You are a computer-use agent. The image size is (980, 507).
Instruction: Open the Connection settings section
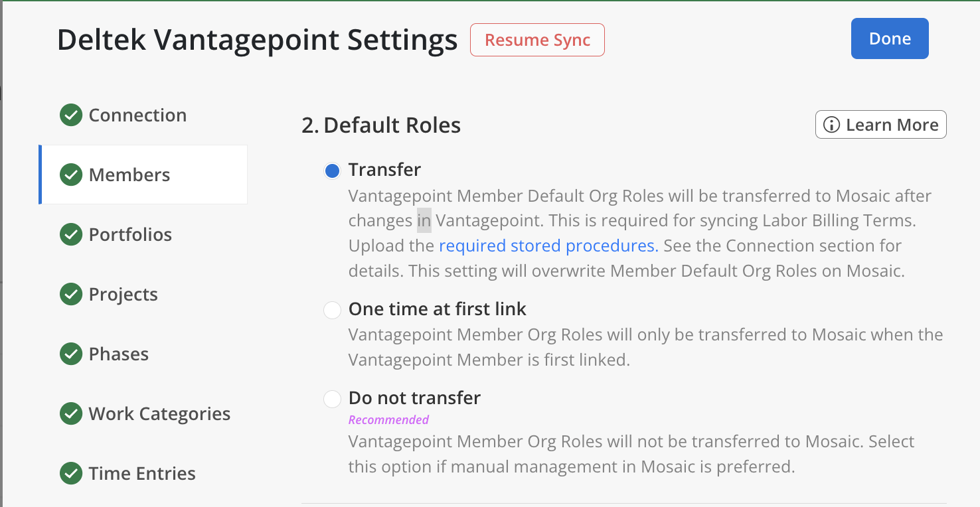point(137,115)
